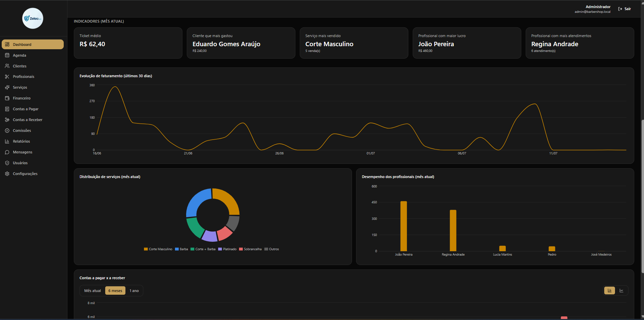
Task: Click the Eduardo Gomes Araújo client card
Action: pos(241,43)
